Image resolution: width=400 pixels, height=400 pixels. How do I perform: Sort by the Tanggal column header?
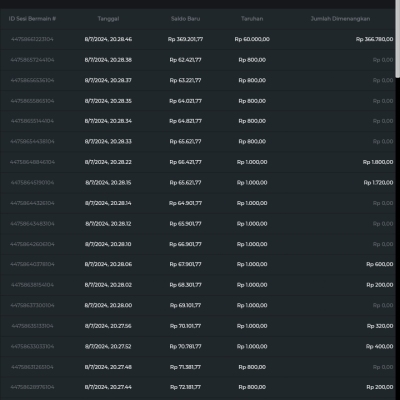[x=108, y=19]
